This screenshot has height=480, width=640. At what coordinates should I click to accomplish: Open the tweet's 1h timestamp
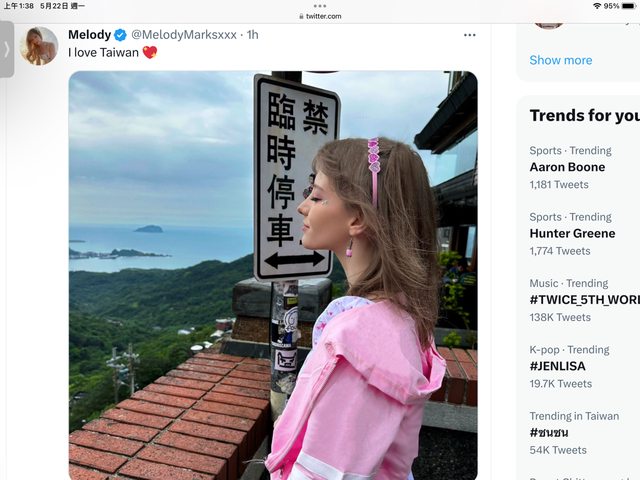point(252,35)
